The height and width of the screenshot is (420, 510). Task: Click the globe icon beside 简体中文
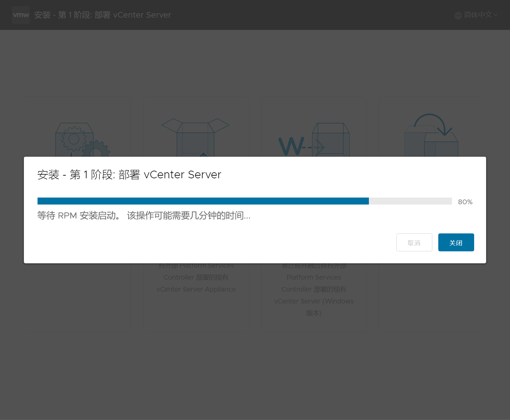click(458, 15)
